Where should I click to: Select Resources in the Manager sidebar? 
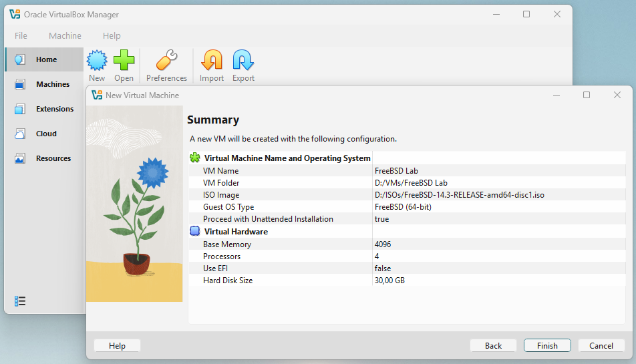(44, 158)
